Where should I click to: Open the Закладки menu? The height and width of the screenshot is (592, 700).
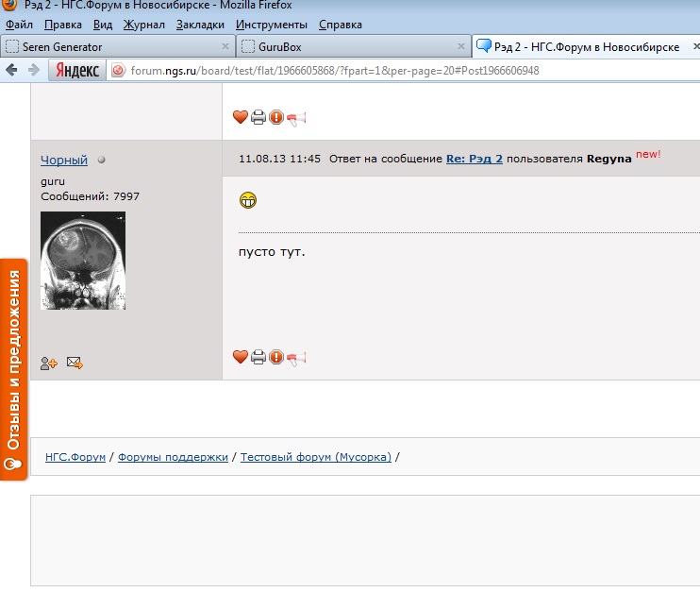click(x=200, y=25)
